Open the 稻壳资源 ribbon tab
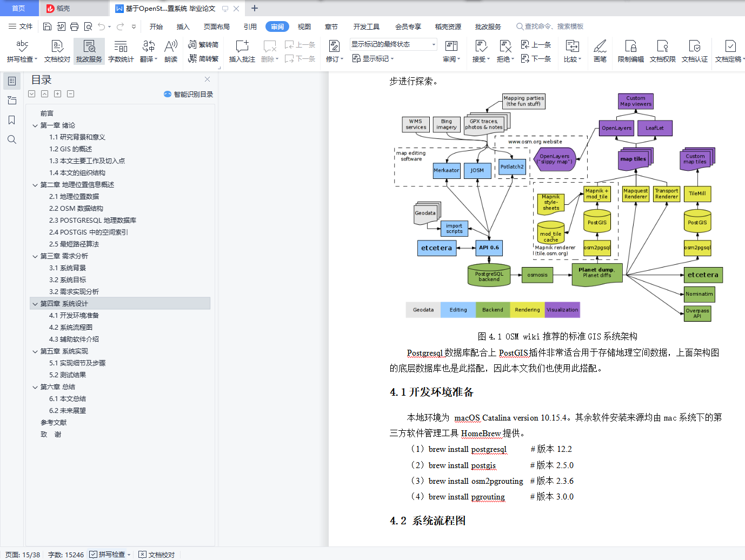Screen dimensions: 745x560 pyautogui.click(x=448, y=26)
